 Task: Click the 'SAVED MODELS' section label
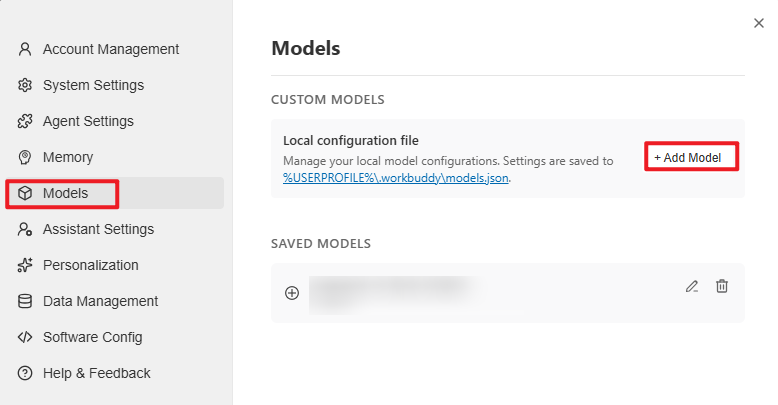321,244
